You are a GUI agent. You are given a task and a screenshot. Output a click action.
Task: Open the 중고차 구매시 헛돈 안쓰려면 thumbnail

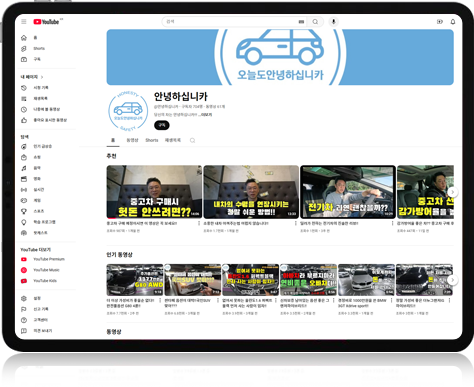coord(154,192)
